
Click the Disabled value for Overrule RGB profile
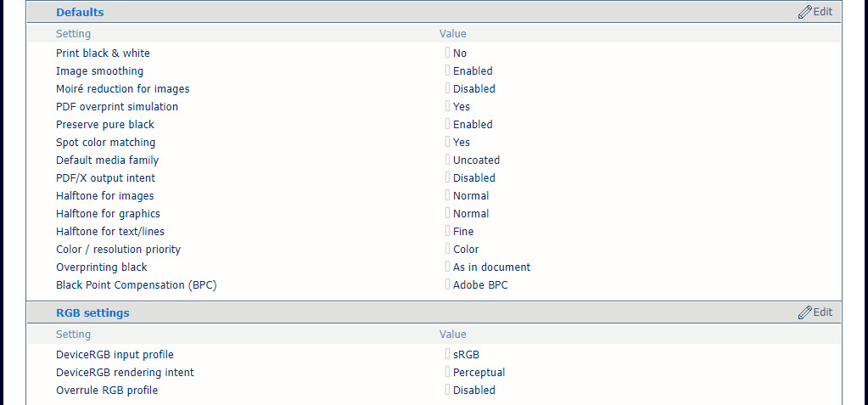tap(473, 391)
